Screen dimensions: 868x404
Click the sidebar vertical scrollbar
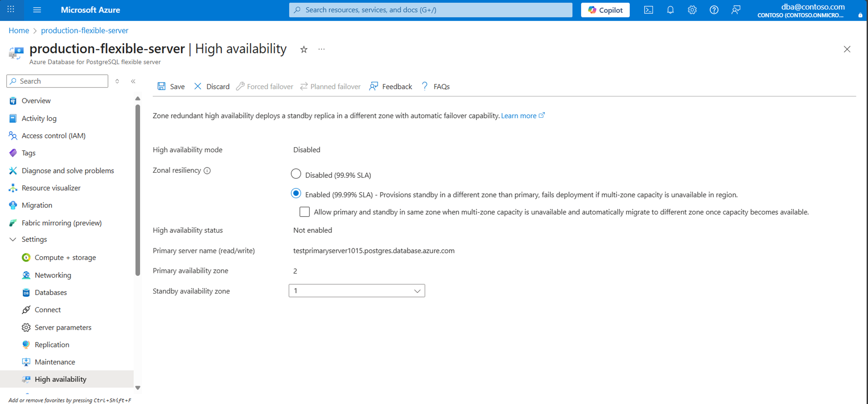click(138, 190)
